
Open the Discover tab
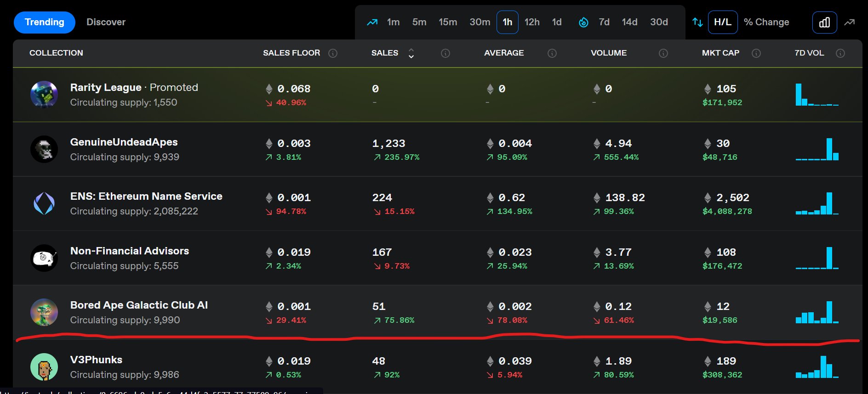106,22
